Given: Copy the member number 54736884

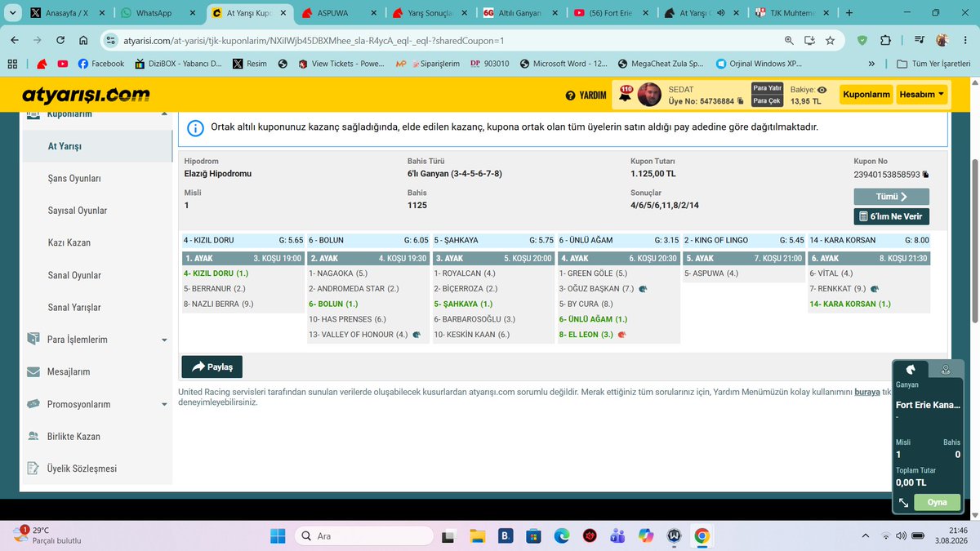Looking at the screenshot, I should click(740, 101).
